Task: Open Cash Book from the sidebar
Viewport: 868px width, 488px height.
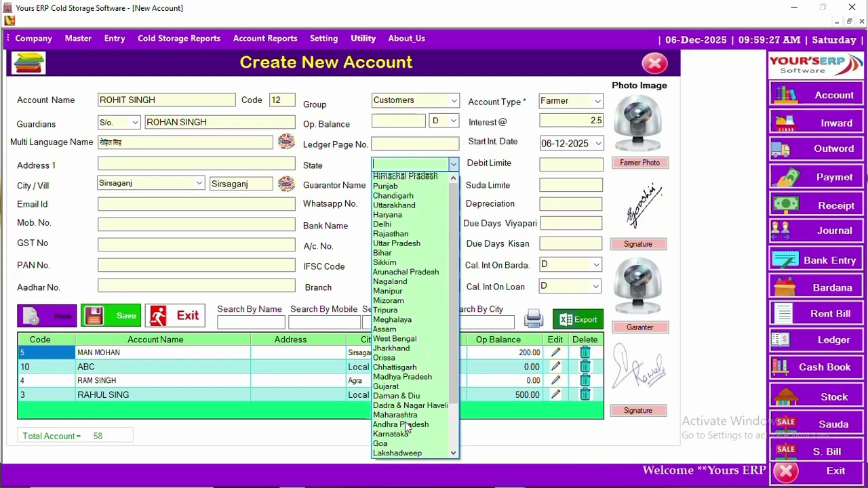Action: click(816, 367)
